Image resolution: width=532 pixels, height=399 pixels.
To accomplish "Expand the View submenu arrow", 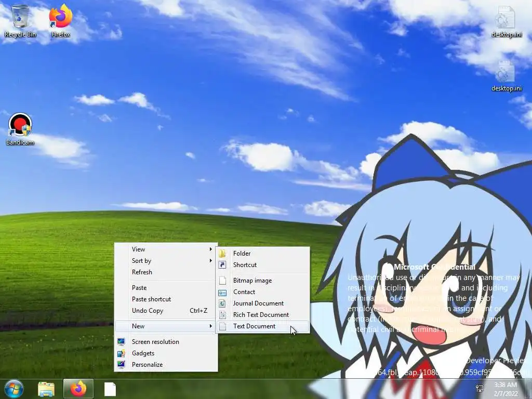I will (211, 249).
